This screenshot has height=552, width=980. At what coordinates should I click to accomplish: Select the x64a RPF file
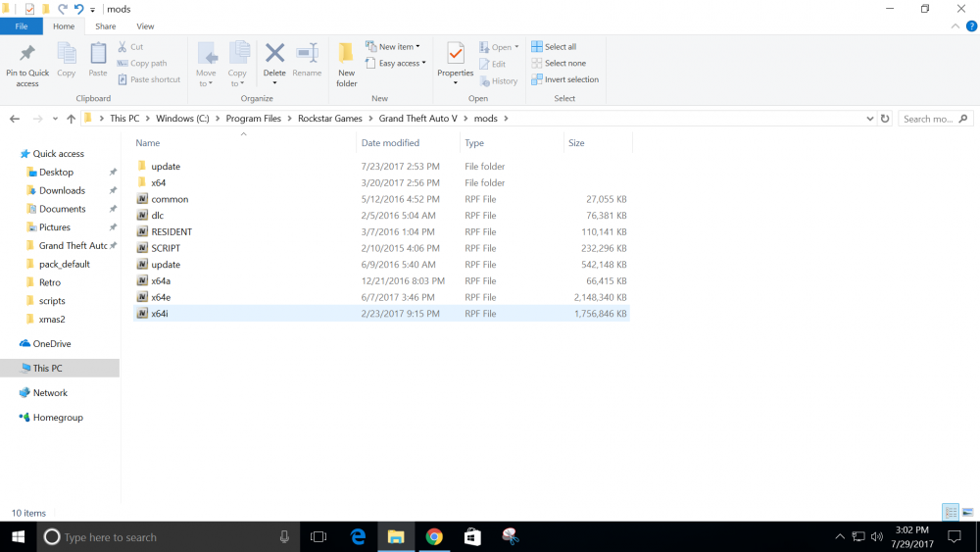161,281
